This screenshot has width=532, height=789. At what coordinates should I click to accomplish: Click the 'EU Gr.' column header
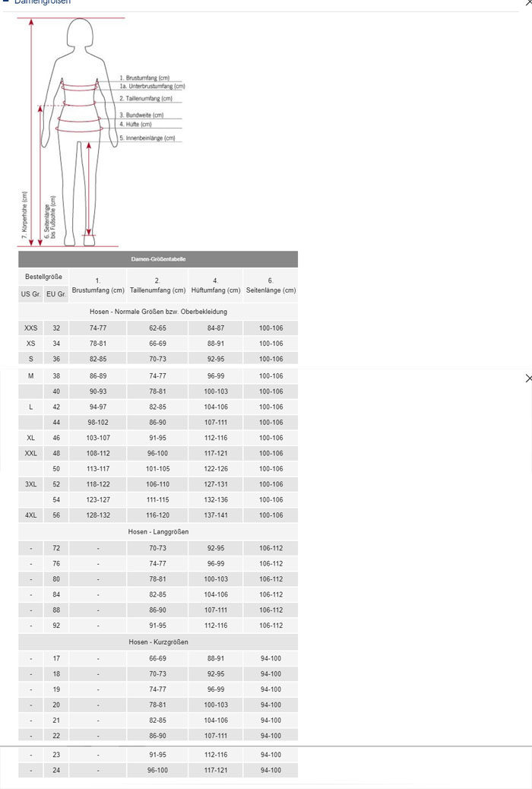tap(56, 294)
